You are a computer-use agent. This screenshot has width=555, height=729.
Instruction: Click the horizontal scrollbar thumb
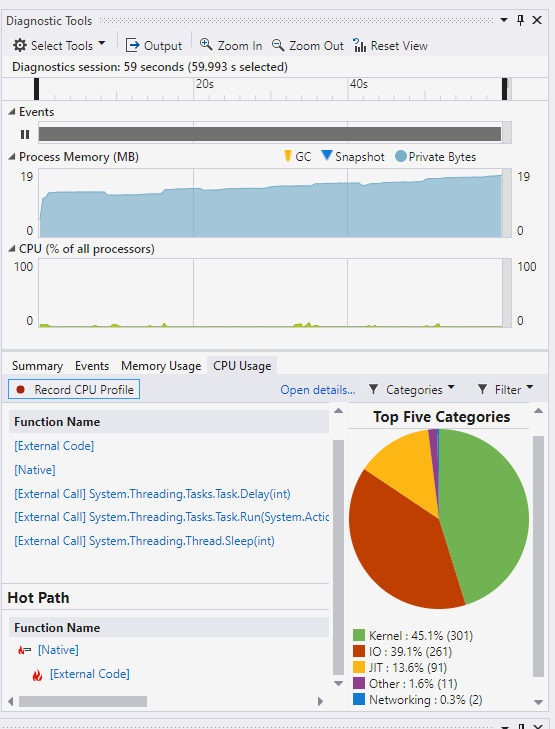[83, 701]
